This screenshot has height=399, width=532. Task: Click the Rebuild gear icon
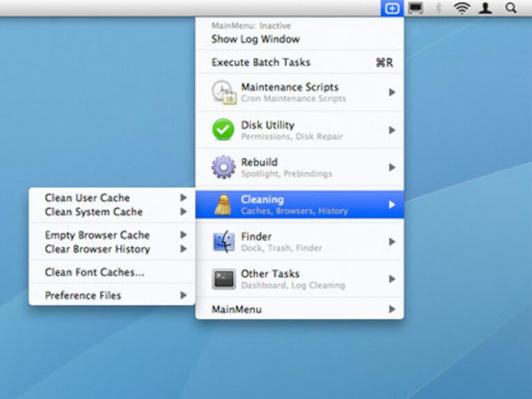tap(223, 167)
